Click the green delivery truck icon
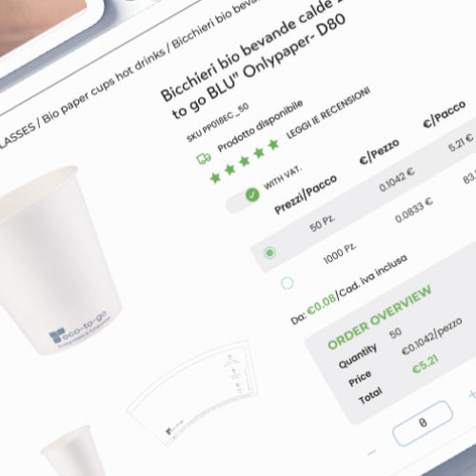The image size is (476, 476). [x=204, y=158]
